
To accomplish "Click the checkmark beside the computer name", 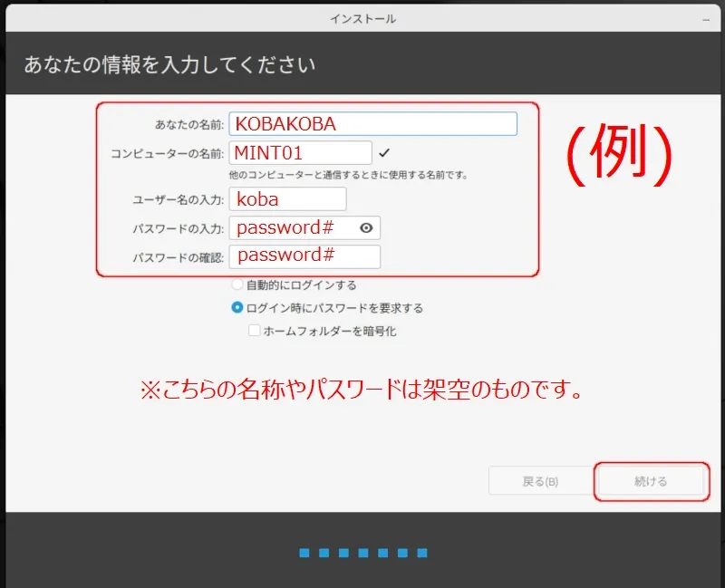I will coord(383,152).
